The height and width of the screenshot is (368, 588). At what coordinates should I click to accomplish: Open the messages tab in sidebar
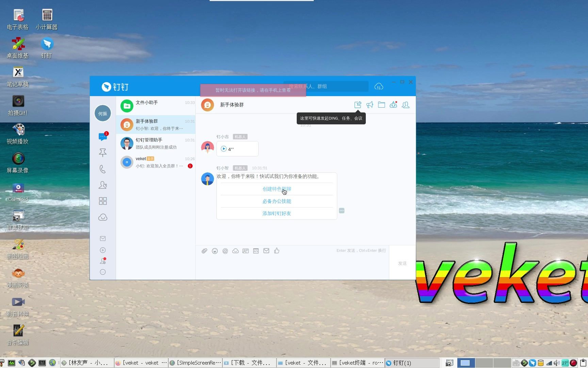tap(103, 137)
